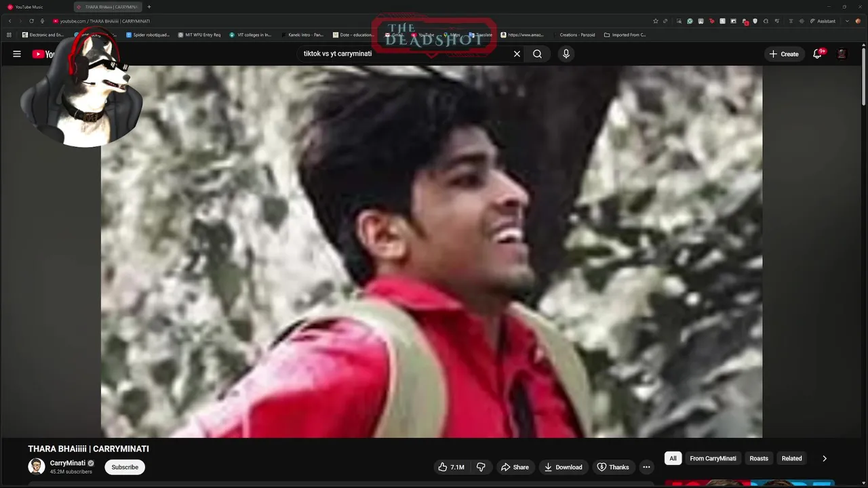Clear the search box text
This screenshot has width=868, height=488.
(517, 54)
